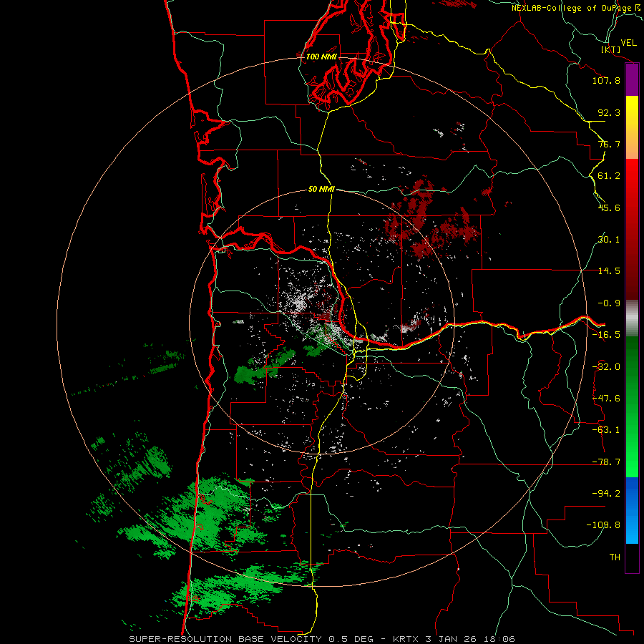This screenshot has width=644, height=644.
Task: Click the bright green segment of the color bar
Action: 632,406
